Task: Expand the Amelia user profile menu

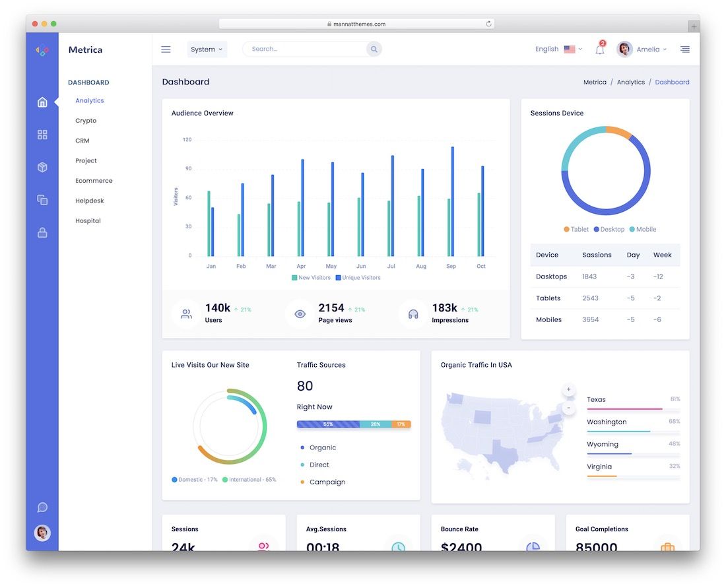Action: pyautogui.click(x=642, y=49)
